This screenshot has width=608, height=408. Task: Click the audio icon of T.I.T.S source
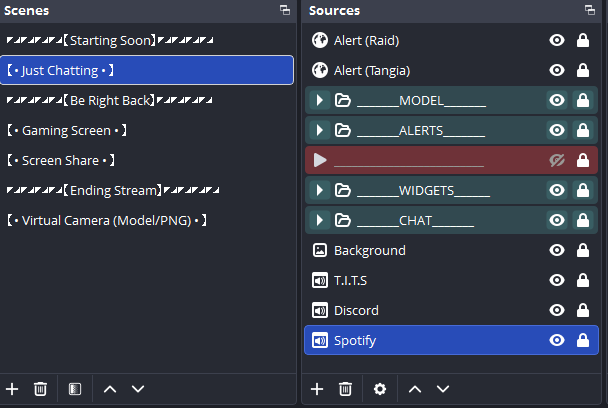(320, 280)
